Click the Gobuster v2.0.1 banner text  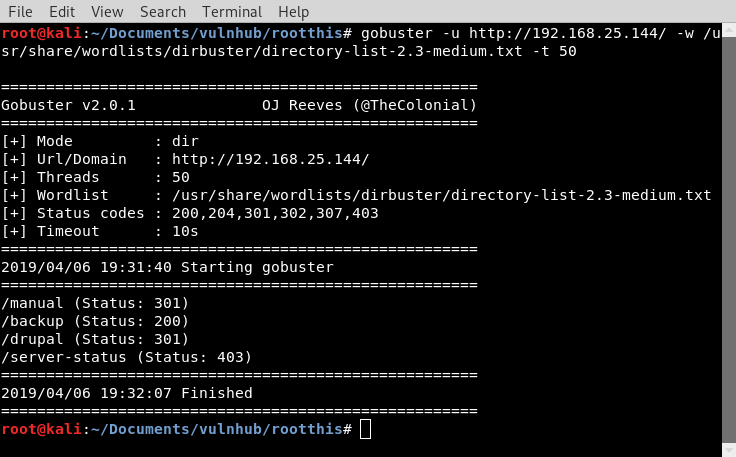69,105
